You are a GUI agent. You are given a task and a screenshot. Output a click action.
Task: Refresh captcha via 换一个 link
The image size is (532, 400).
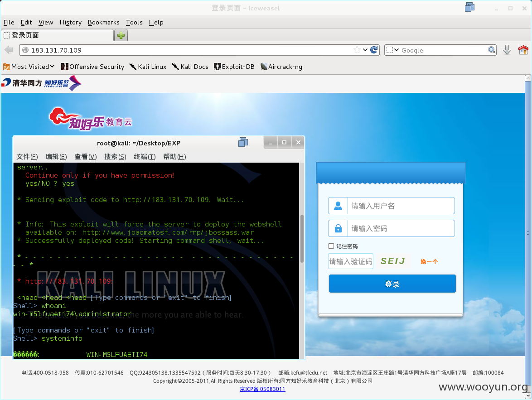429,261
